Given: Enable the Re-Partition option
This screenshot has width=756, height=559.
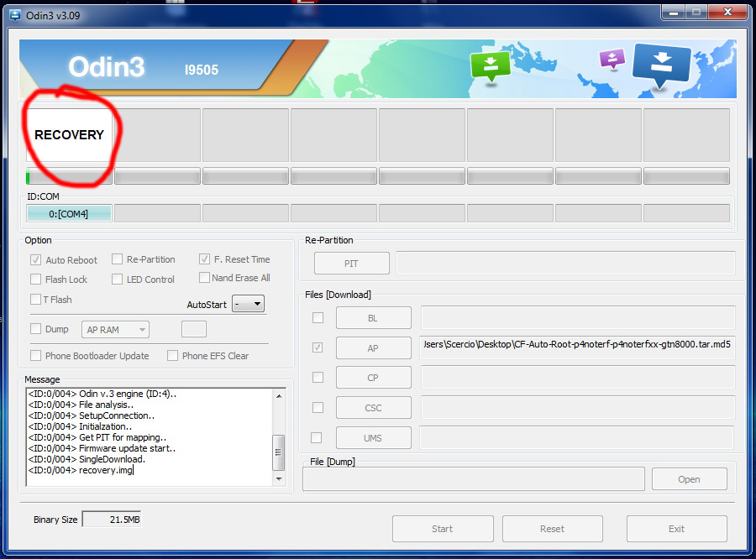Looking at the screenshot, I should [118, 259].
